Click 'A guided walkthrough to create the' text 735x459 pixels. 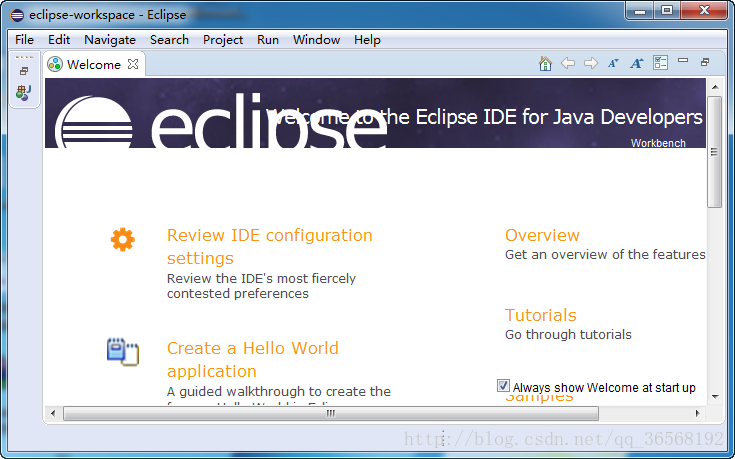(279, 391)
